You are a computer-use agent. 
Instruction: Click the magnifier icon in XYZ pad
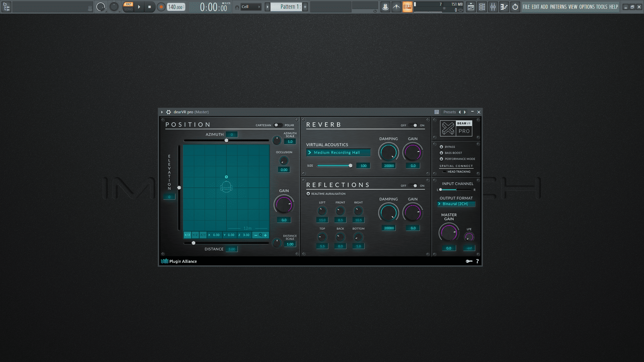pos(261,235)
